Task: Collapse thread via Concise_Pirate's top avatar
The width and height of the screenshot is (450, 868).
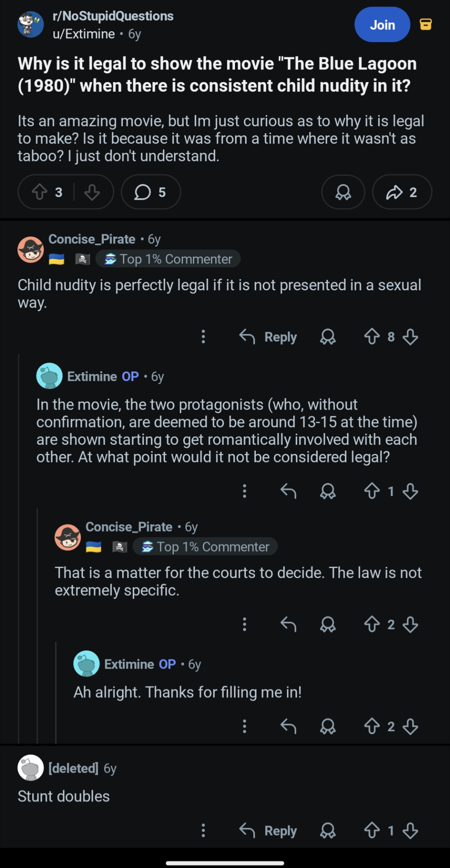Action: pyautogui.click(x=30, y=250)
